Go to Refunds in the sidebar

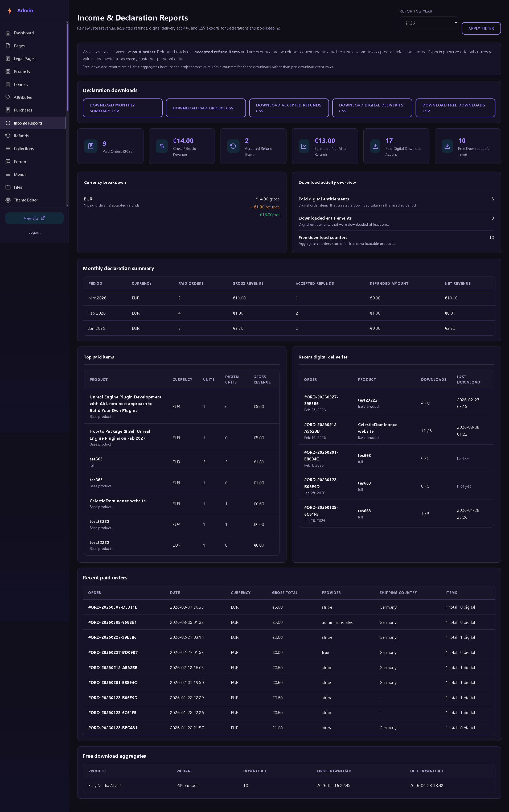point(33,136)
